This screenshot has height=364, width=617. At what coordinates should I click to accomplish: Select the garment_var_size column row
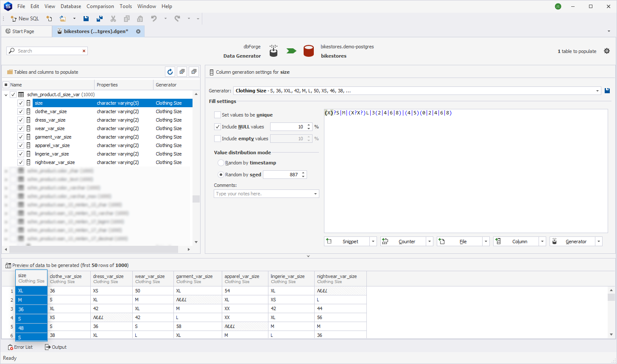coord(112,137)
